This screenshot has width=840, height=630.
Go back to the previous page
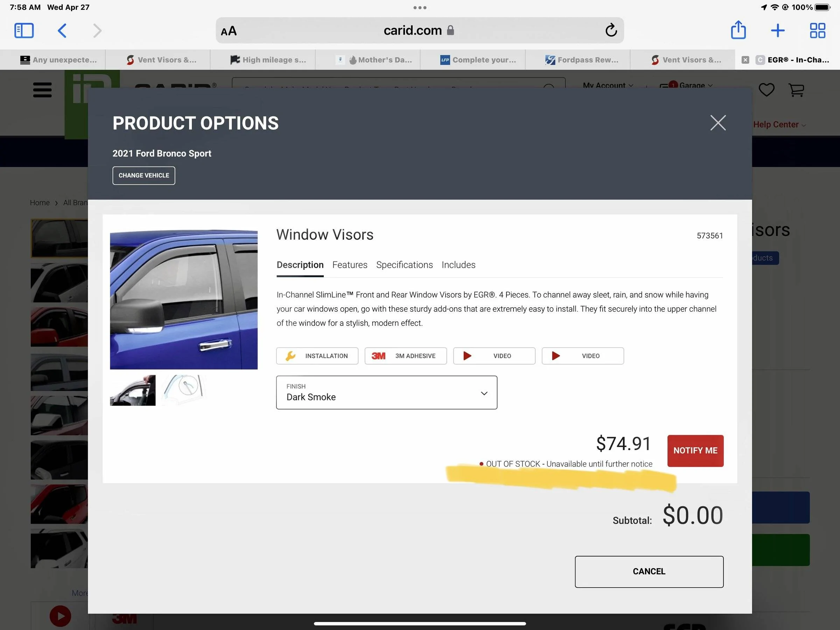pos(62,30)
